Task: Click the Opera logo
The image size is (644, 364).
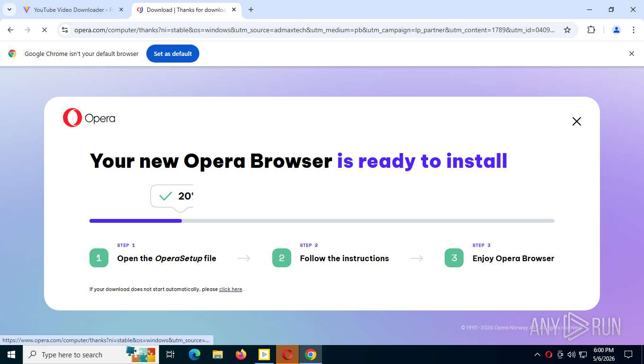Action: point(89,118)
